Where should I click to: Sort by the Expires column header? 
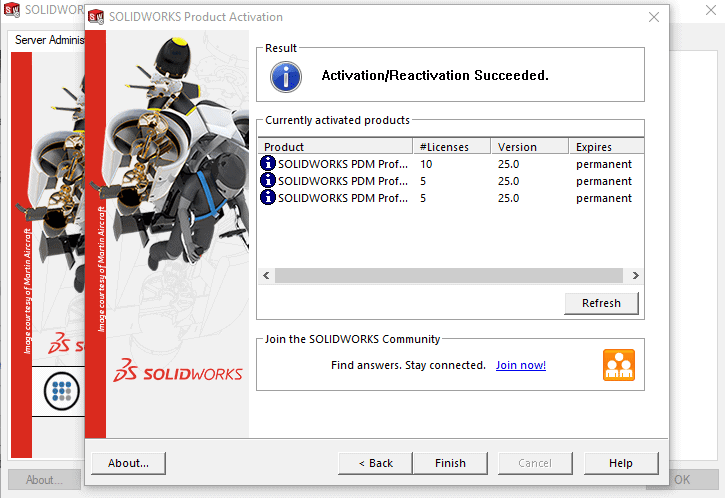click(606, 147)
